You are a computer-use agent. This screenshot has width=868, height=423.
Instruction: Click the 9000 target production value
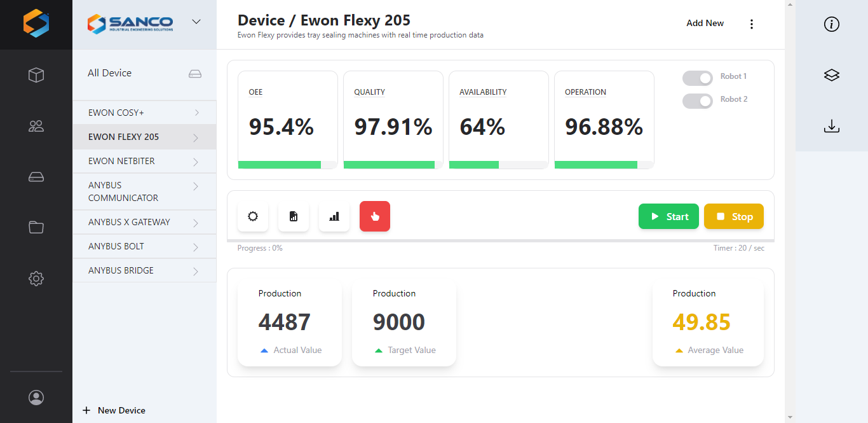point(399,322)
